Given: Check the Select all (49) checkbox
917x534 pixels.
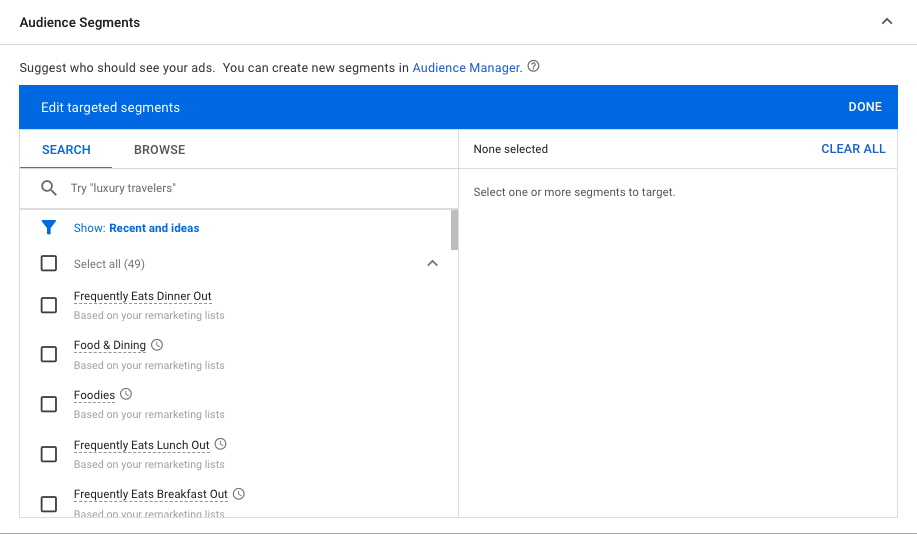Looking at the screenshot, I should 49,263.
